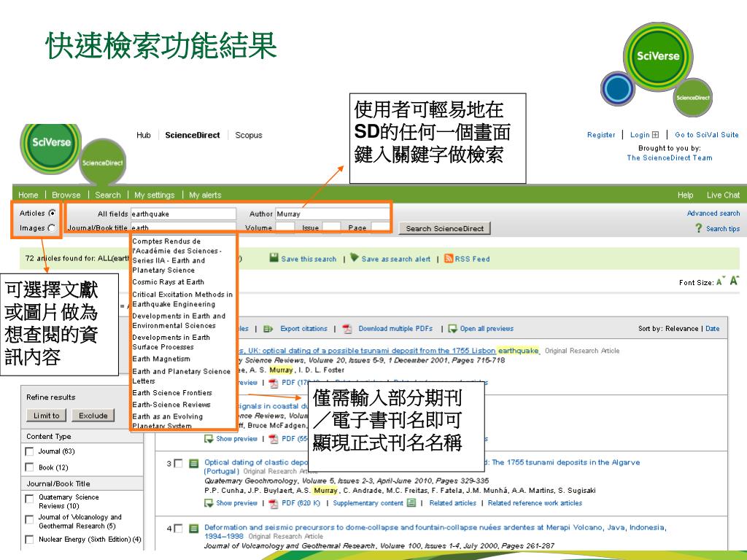The image size is (747, 560).
Task: Choose Critical Excitation Methods in Earthquake Engineering
Action: click(182, 299)
